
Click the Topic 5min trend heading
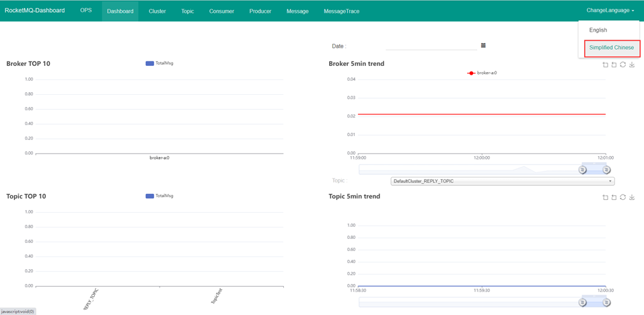(x=355, y=197)
